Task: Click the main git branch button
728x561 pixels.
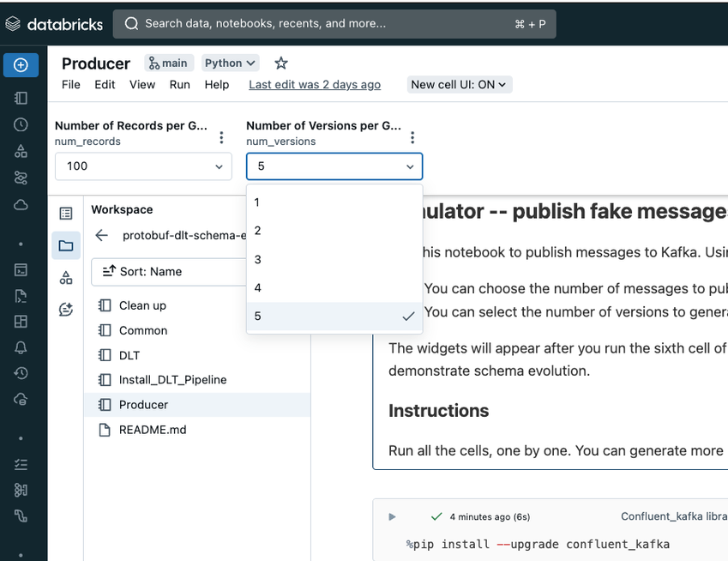Action: tap(169, 63)
